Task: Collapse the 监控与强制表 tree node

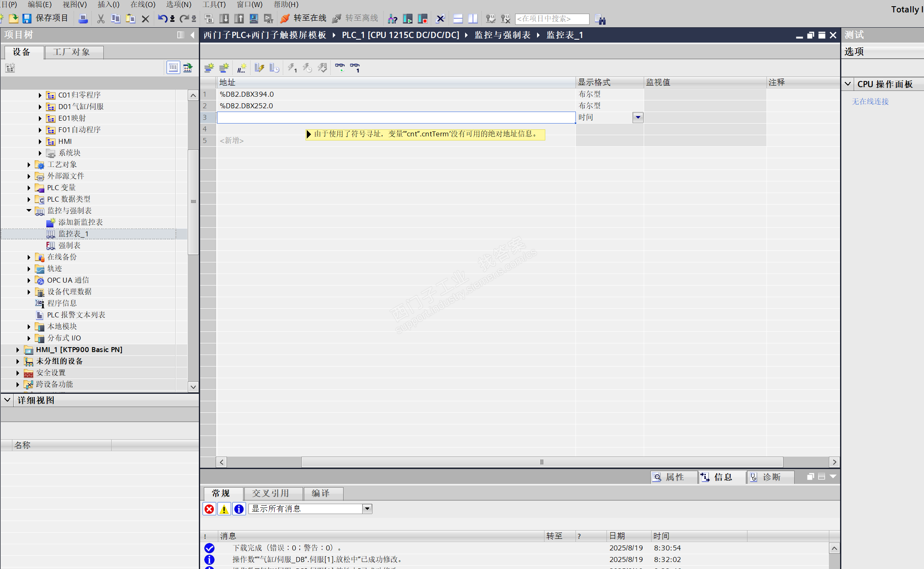Action: [x=29, y=211]
